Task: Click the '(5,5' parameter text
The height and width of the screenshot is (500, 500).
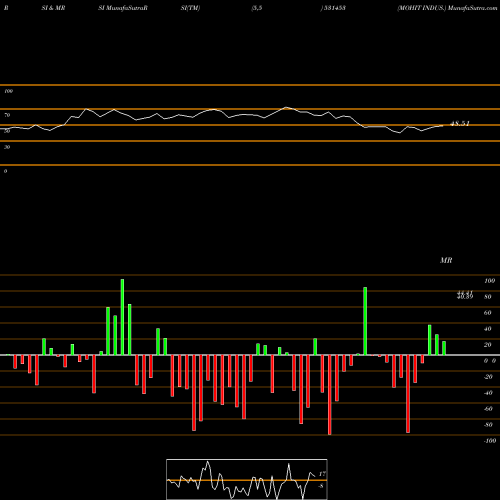Action: (257, 8)
